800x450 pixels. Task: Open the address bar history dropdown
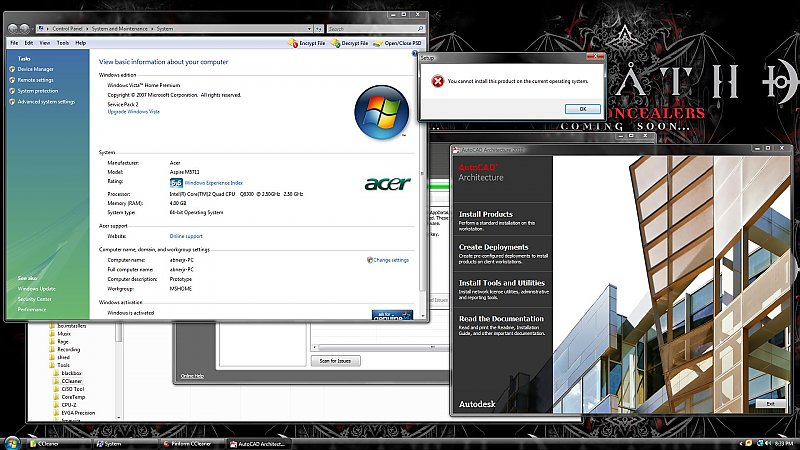pyautogui.click(x=309, y=29)
